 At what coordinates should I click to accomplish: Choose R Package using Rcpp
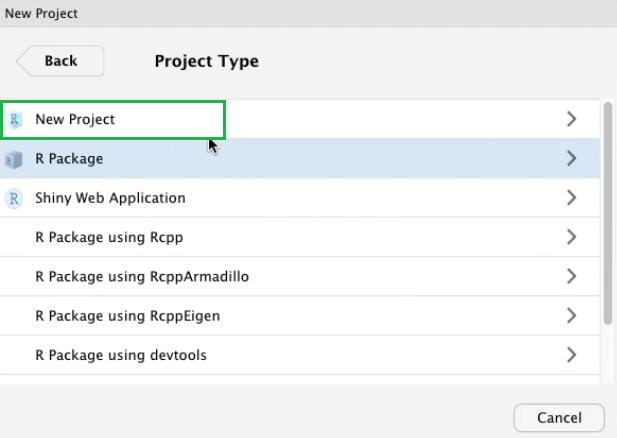pyautogui.click(x=109, y=237)
